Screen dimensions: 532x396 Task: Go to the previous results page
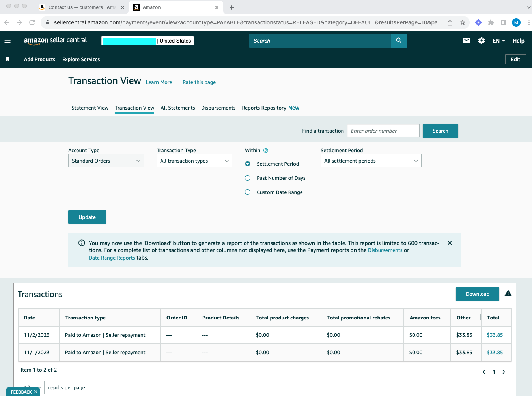[483, 372]
